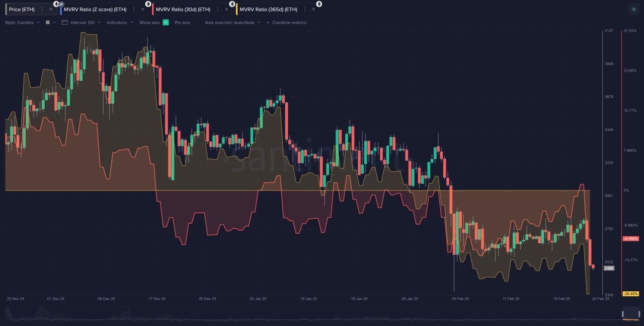644x326 pixels.
Task: Select the MVRV Ratio (365d) (ETH) tab
Action: click(x=268, y=9)
